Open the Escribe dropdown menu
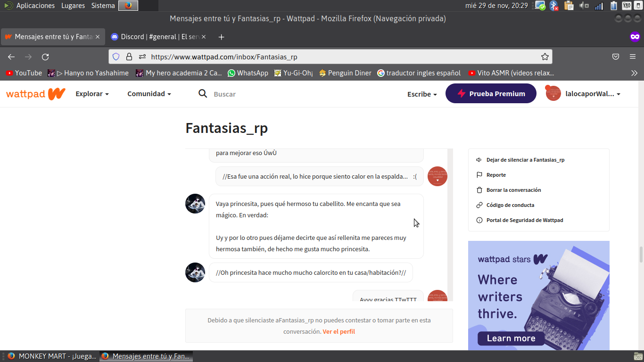The image size is (644, 362). [x=422, y=94]
